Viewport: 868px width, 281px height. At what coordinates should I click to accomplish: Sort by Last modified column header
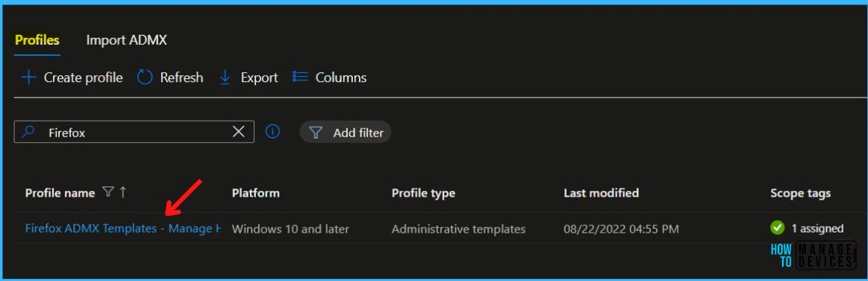coord(601,193)
